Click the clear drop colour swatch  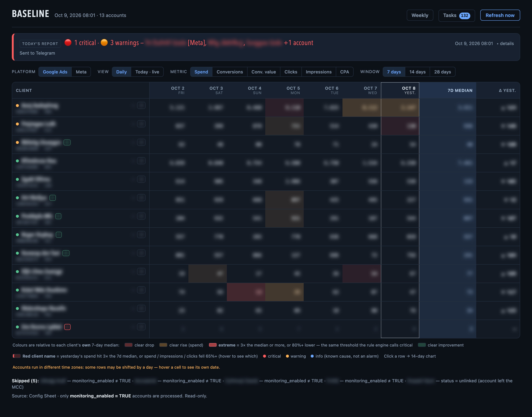(x=129, y=345)
